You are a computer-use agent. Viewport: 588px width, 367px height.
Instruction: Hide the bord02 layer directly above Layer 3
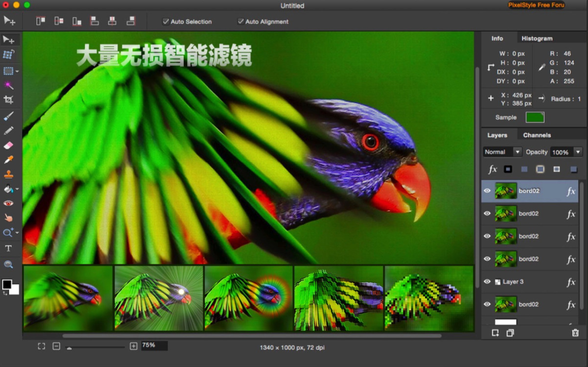coord(487,259)
